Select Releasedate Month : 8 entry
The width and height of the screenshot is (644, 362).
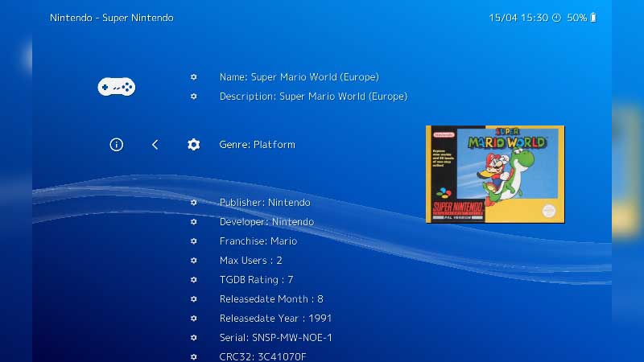(x=271, y=298)
